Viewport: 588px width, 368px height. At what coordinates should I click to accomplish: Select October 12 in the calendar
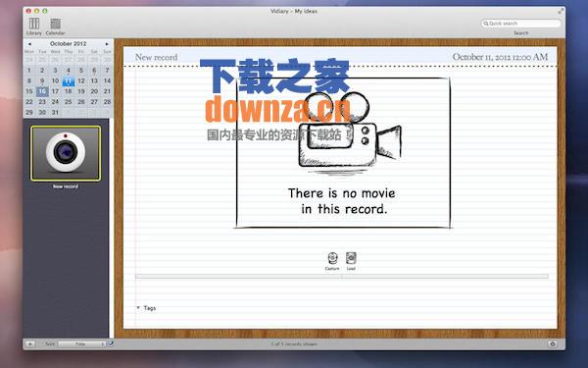click(81, 80)
